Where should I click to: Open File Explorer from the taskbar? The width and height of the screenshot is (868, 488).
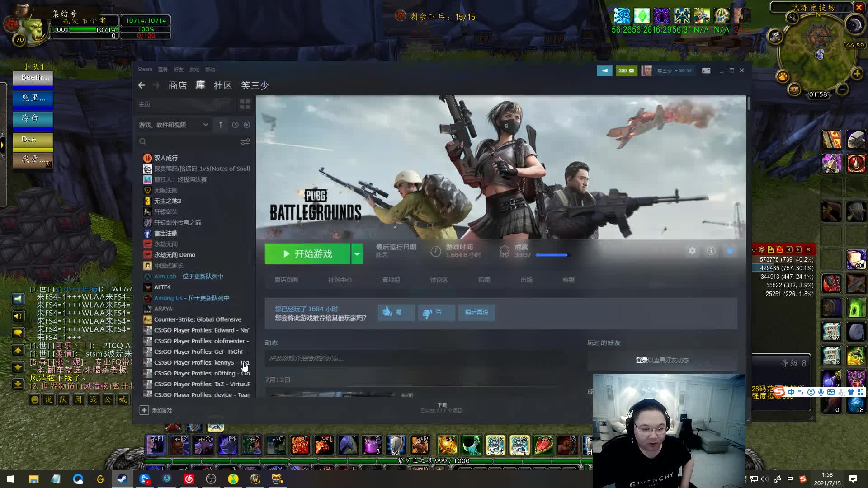[33, 479]
